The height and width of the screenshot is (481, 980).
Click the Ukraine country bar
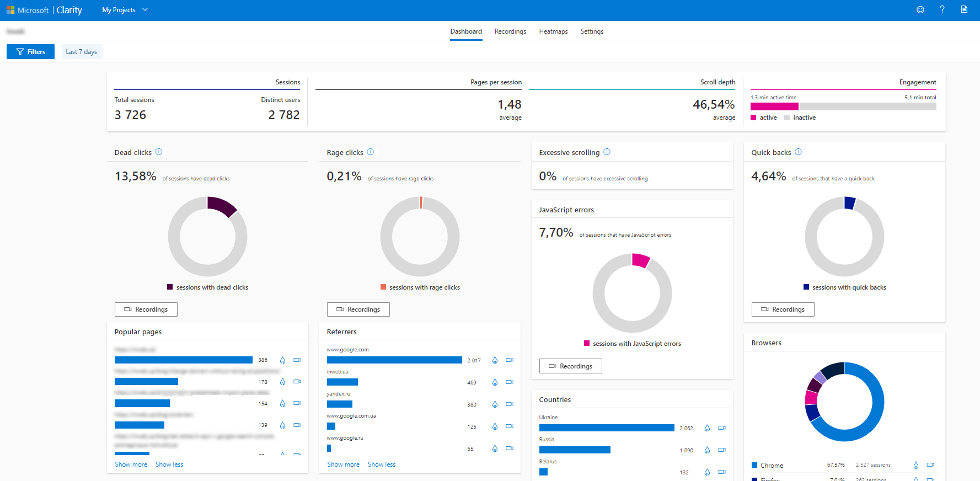[607, 428]
